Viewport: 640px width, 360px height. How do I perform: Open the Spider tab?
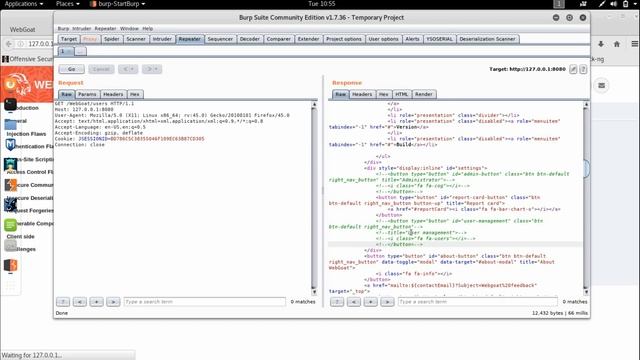111,39
